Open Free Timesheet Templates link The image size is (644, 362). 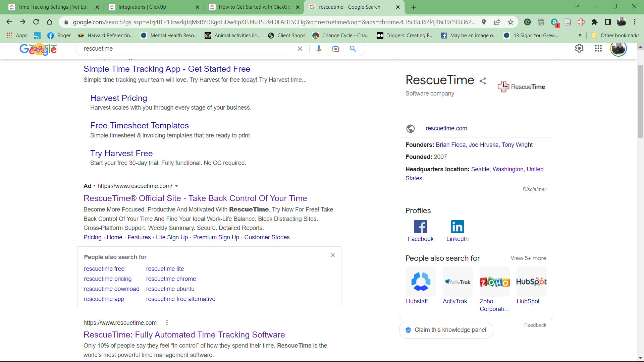tap(139, 125)
